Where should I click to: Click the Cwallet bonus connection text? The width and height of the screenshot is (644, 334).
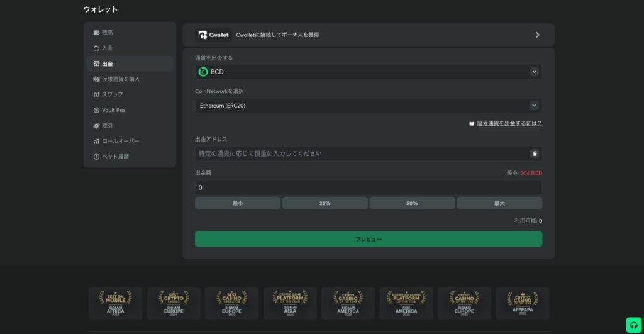(277, 35)
